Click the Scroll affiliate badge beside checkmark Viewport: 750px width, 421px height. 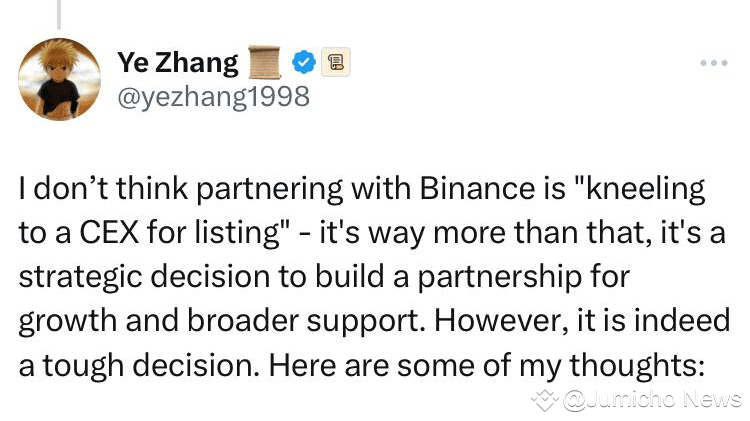point(336,64)
